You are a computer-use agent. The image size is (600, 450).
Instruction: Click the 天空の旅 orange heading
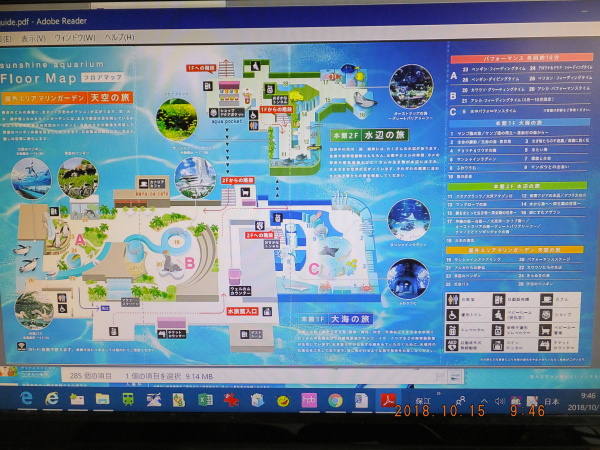pos(110,98)
